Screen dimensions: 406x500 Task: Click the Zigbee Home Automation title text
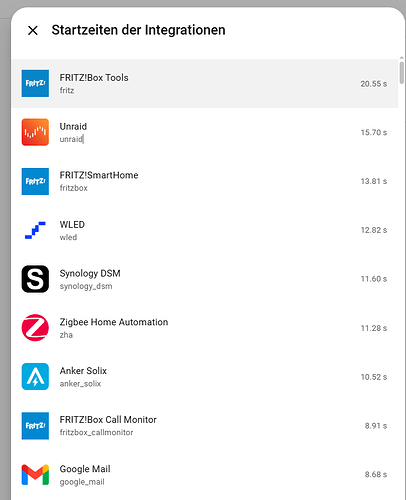point(114,322)
